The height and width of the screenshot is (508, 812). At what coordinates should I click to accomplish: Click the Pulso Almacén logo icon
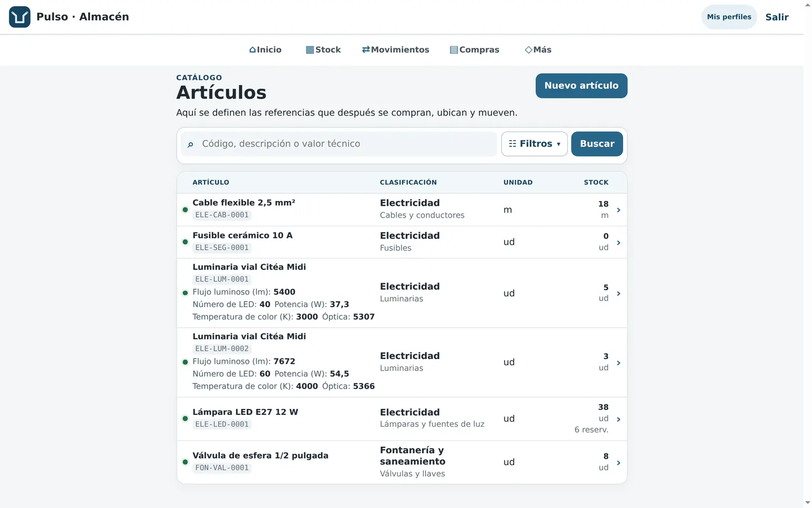19,17
